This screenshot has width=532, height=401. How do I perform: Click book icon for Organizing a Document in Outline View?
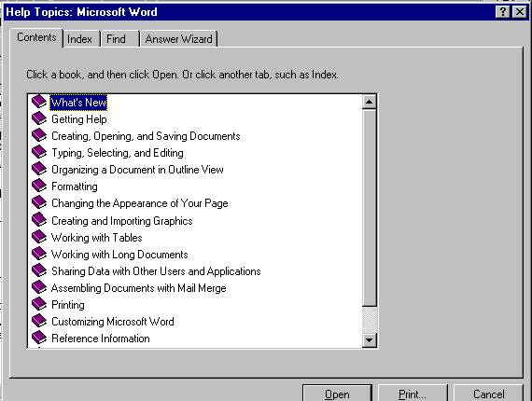(39, 169)
